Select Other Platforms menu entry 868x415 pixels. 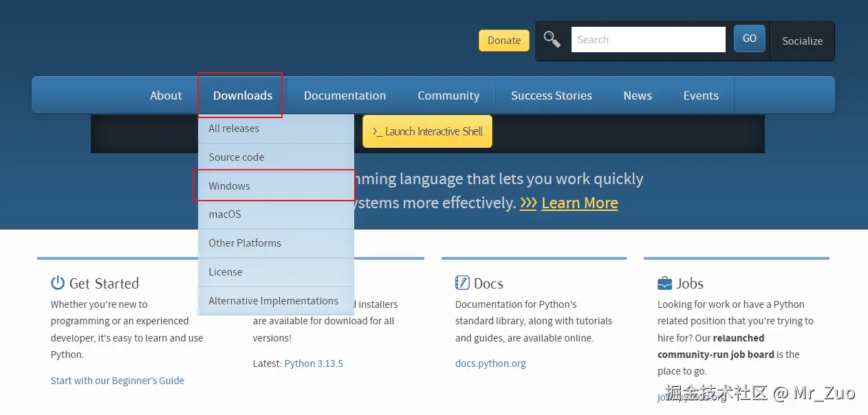(x=276, y=243)
